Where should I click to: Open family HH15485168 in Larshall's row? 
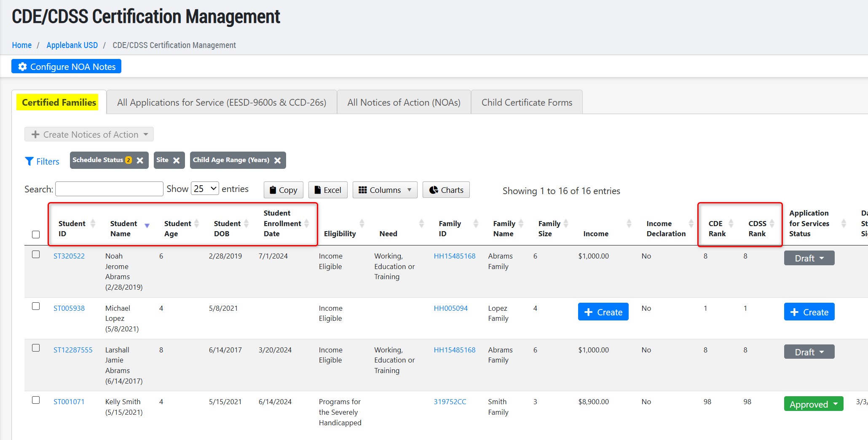[x=454, y=350]
